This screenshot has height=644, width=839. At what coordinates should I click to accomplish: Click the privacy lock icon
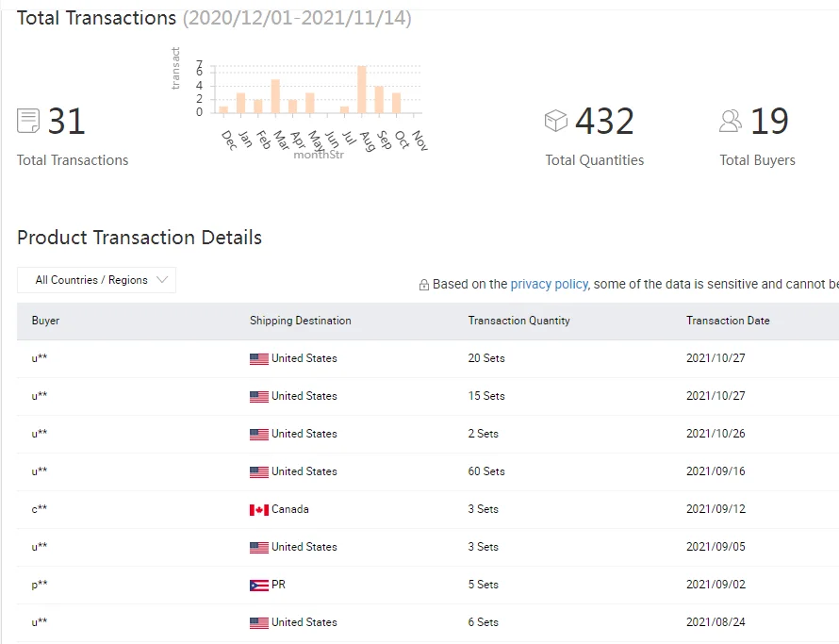(423, 285)
